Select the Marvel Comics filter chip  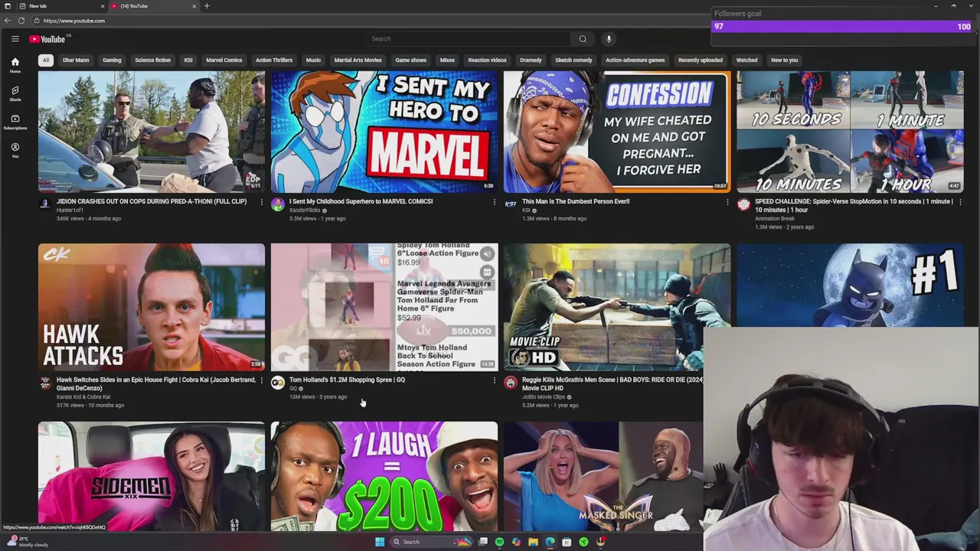click(x=224, y=60)
